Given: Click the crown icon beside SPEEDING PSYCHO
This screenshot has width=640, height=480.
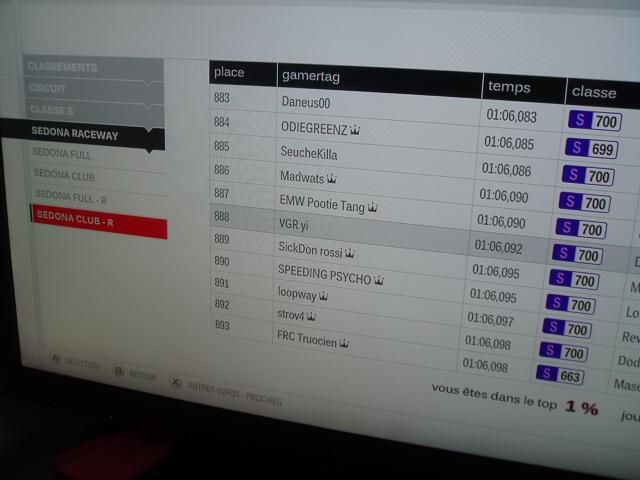Looking at the screenshot, I should point(379,281).
